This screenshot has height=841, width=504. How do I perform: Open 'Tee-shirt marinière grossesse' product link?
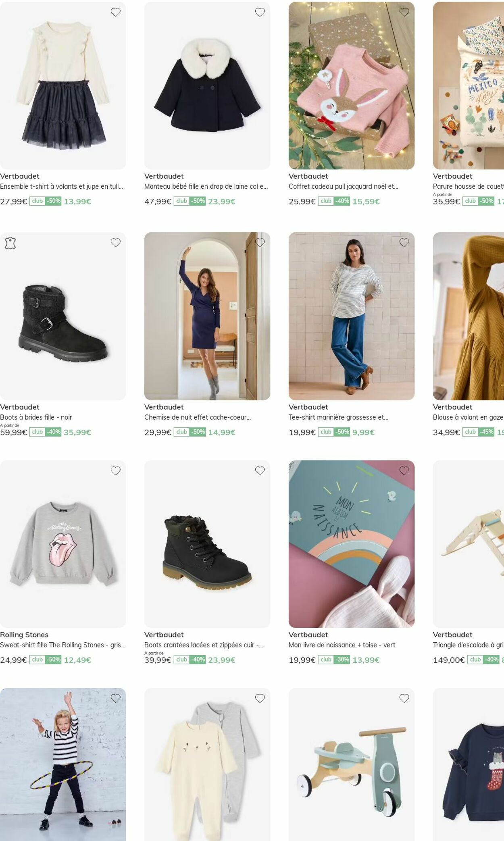tap(338, 417)
